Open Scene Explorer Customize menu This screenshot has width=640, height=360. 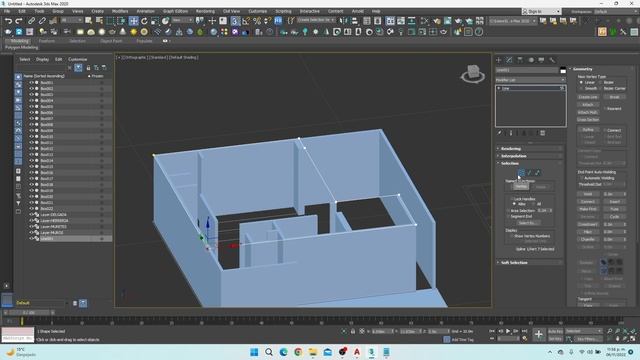tap(78, 59)
